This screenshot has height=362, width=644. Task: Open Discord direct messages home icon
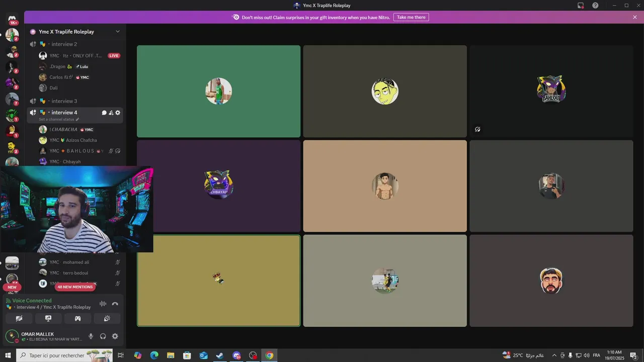(x=12, y=19)
